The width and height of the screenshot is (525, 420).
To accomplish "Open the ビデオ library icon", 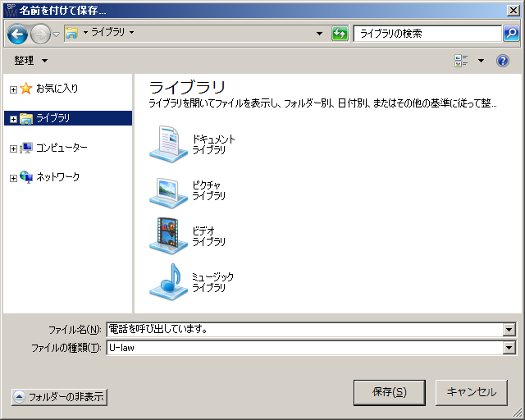I will click(x=168, y=236).
